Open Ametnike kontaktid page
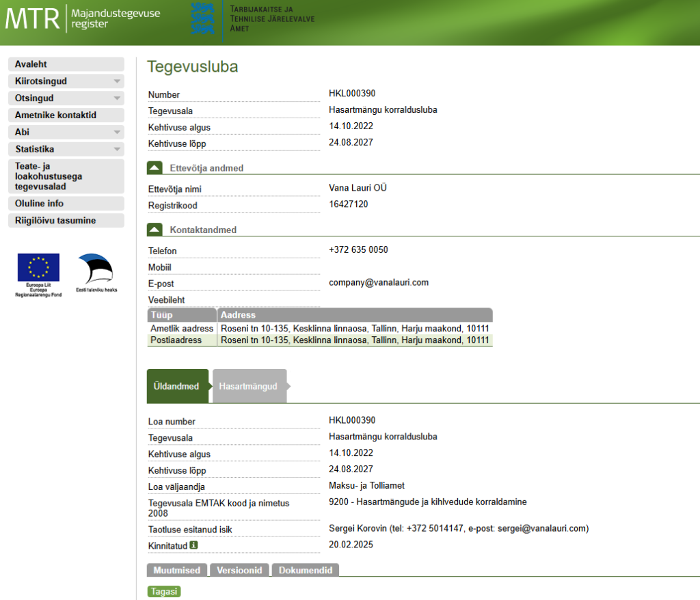Screen dimensions: 700x600 66,115
